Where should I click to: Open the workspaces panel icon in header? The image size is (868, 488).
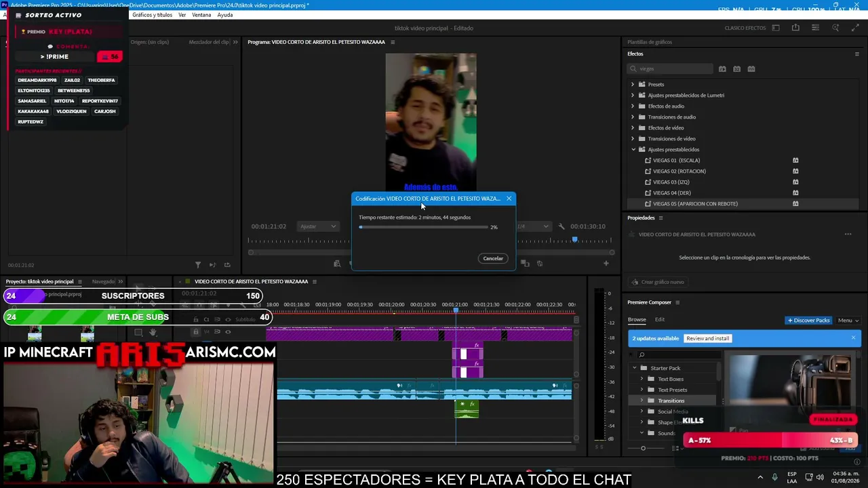pos(776,28)
